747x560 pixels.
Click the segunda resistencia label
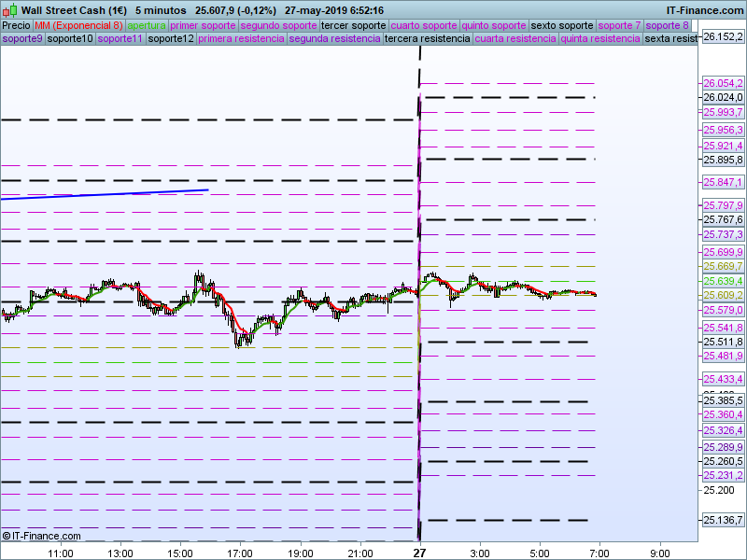point(334,38)
